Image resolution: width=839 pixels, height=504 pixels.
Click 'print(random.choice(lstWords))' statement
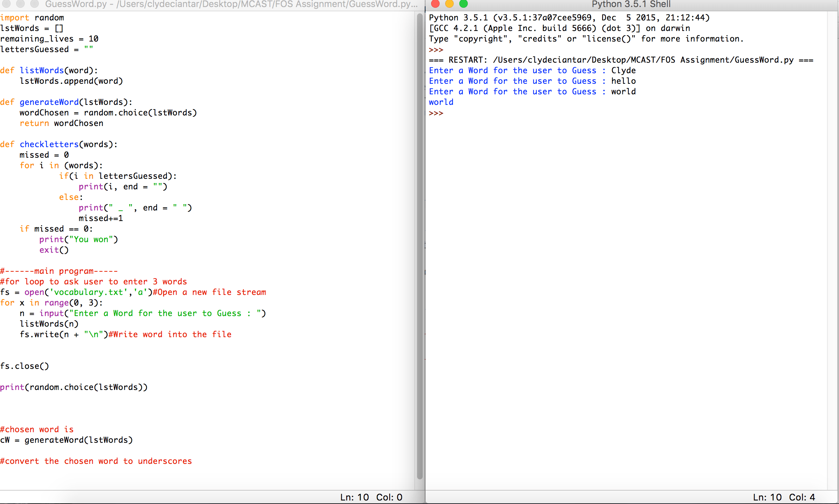pos(74,387)
